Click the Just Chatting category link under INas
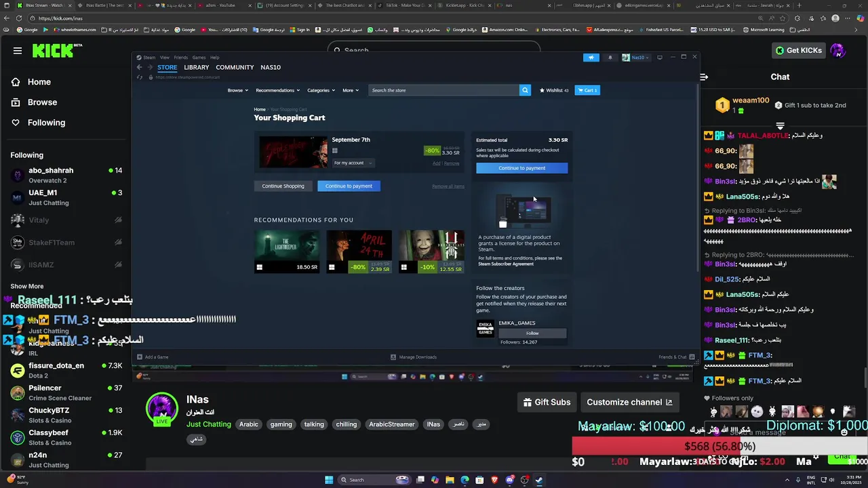The height and width of the screenshot is (488, 868). coord(209,424)
